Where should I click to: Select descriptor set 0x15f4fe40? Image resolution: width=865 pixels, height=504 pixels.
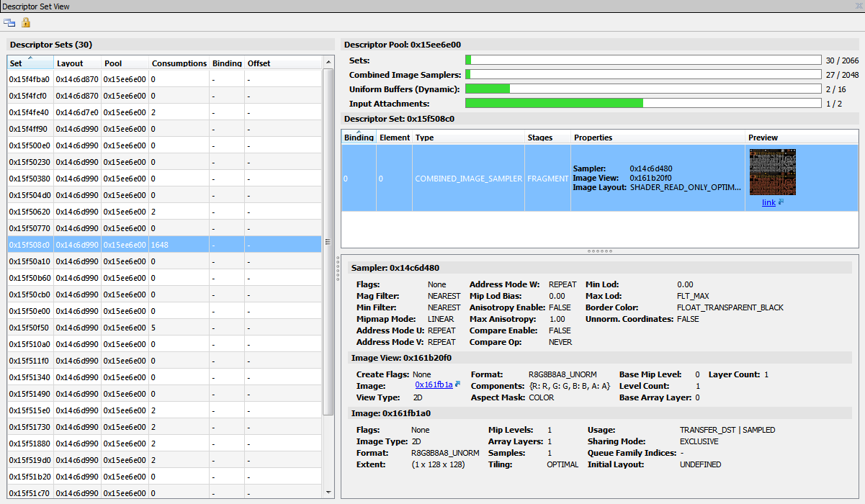(29, 112)
